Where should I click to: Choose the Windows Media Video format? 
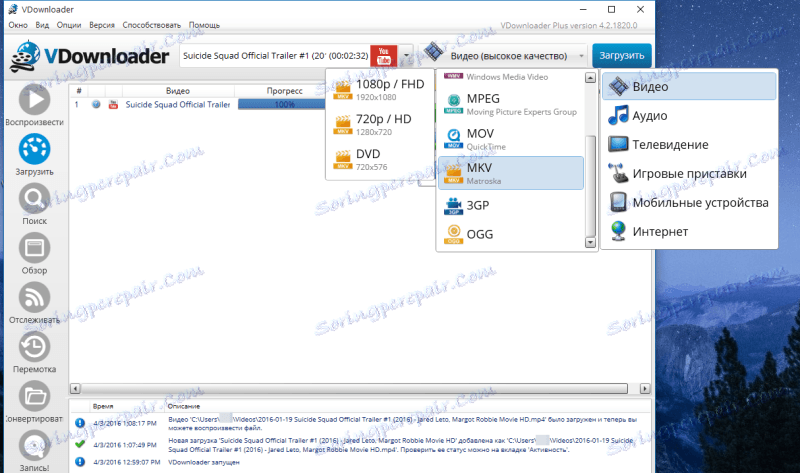(511, 77)
